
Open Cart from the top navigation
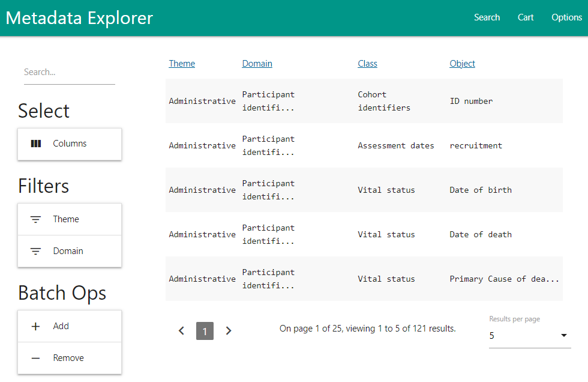point(526,17)
